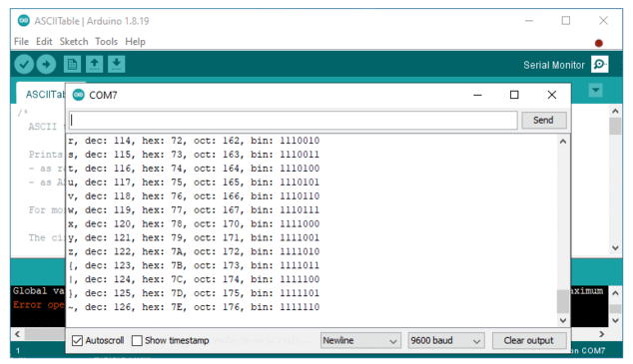This screenshot has width=633, height=364.
Task: Click the 'x, dec: 120' output line
Action: [x=194, y=223]
